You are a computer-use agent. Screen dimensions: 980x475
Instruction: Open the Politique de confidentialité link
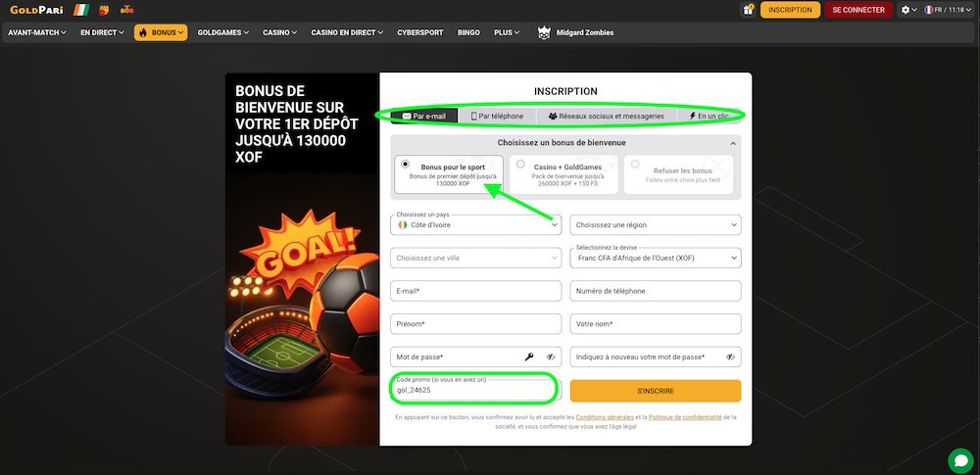685,417
